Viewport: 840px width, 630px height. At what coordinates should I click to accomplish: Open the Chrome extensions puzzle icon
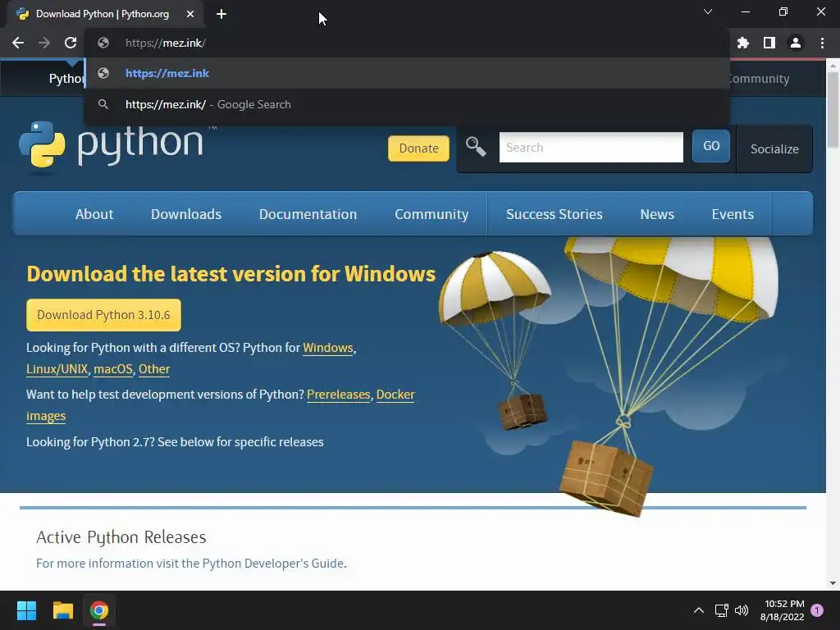pyautogui.click(x=743, y=43)
